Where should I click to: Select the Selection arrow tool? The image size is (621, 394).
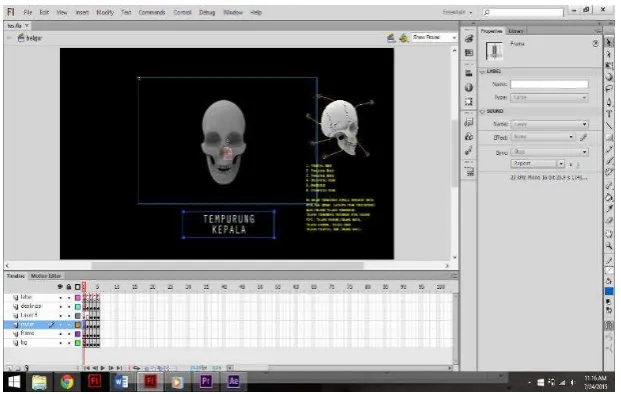click(609, 42)
